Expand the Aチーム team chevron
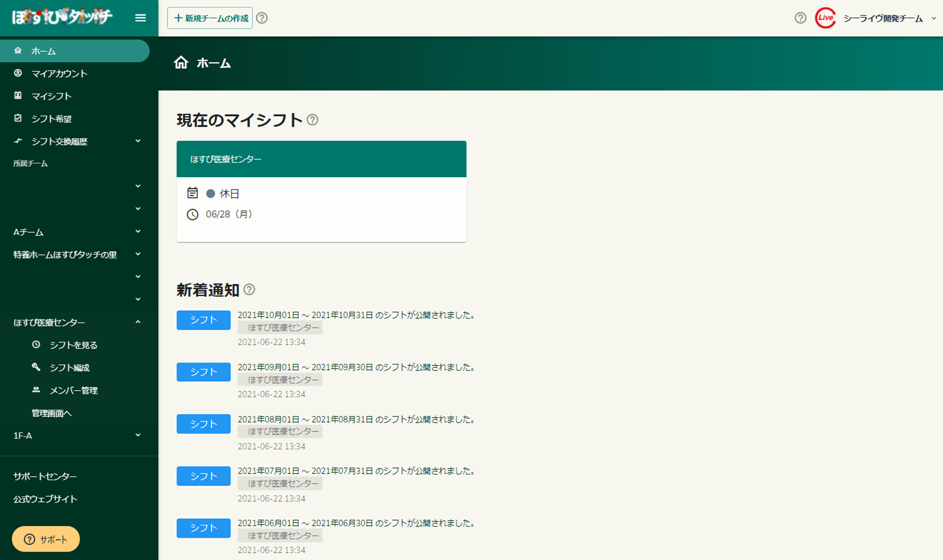Screen dimensions: 943x560 tap(138, 232)
